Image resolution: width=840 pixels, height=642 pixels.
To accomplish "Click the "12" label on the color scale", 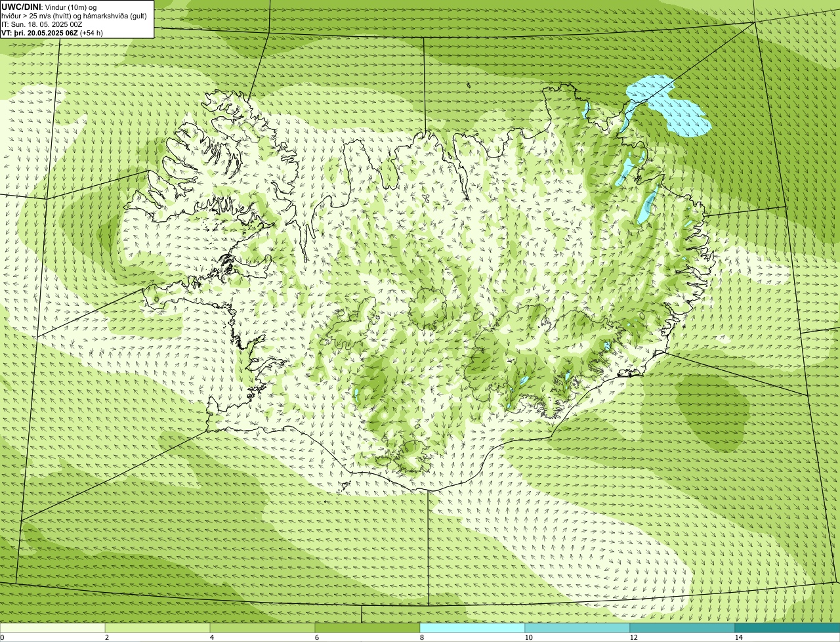I will click(x=633, y=637).
